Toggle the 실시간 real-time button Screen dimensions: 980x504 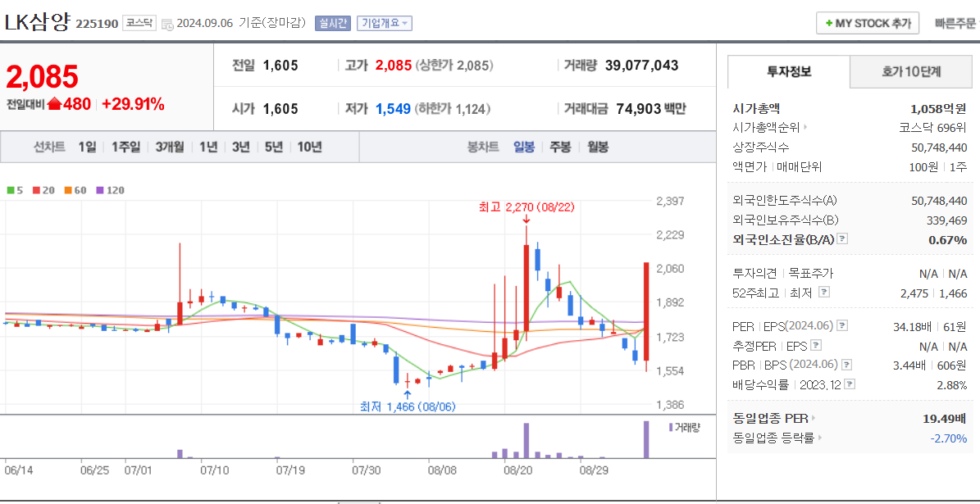(333, 24)
